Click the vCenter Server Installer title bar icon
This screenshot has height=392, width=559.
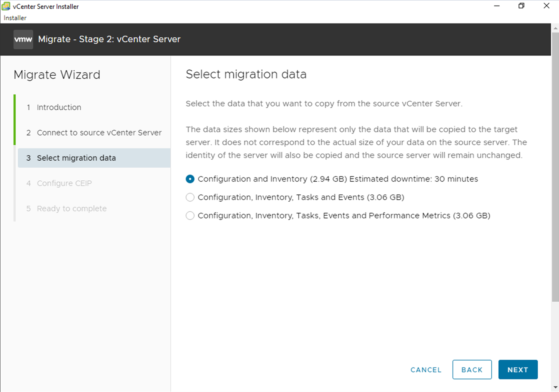[6, 6]
